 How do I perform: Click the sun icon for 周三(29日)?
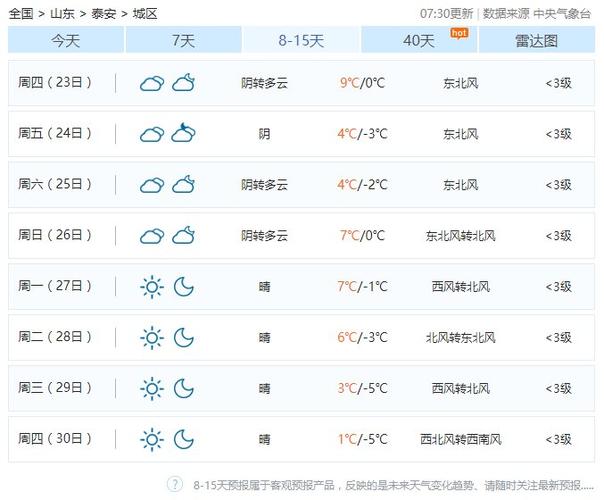coord(152,389)
